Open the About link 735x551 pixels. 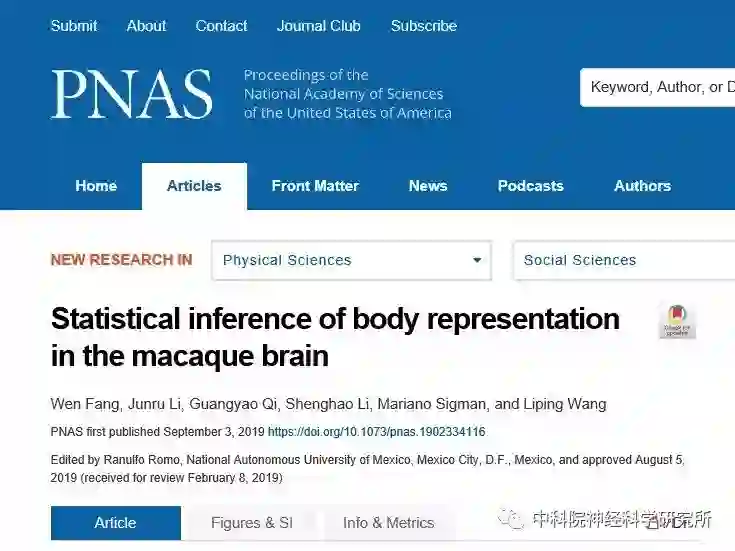pyautogui.click(x=146, y=26)
